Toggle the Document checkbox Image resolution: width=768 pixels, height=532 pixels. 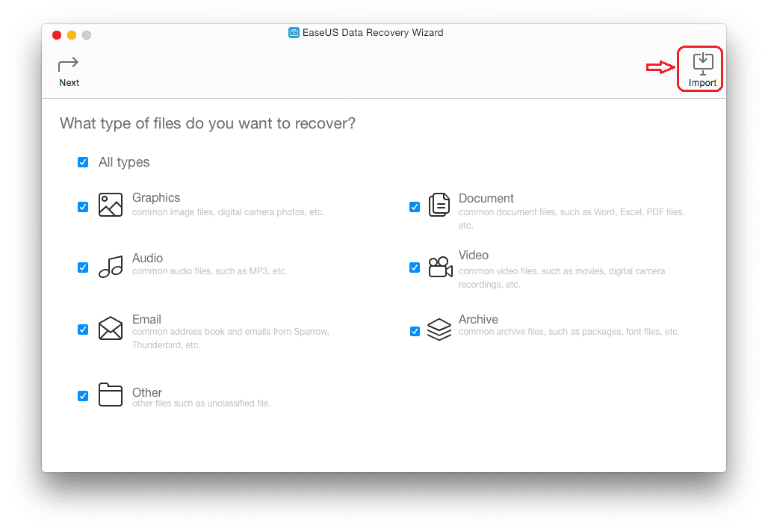[415, 207]
